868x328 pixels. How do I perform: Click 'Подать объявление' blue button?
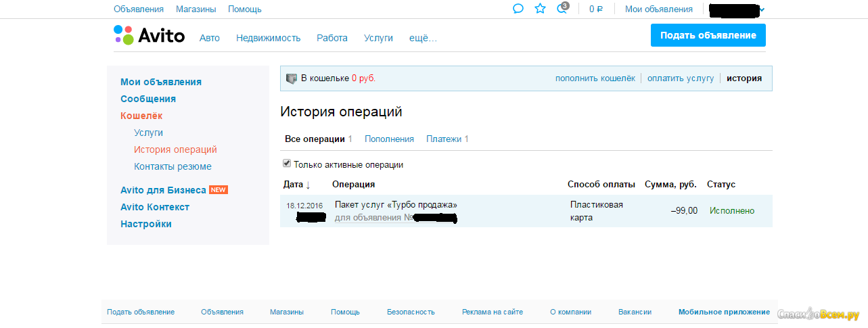point(708,35)
